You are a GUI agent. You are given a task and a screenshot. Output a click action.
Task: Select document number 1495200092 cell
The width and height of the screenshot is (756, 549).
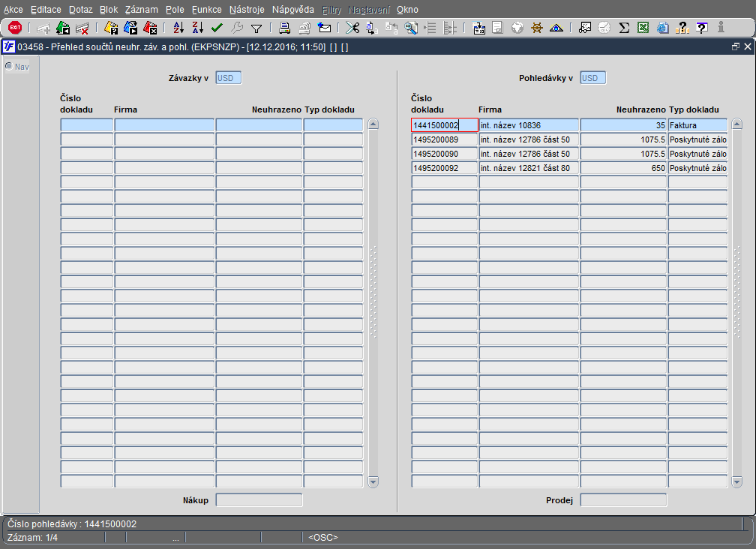pos(445,168)
